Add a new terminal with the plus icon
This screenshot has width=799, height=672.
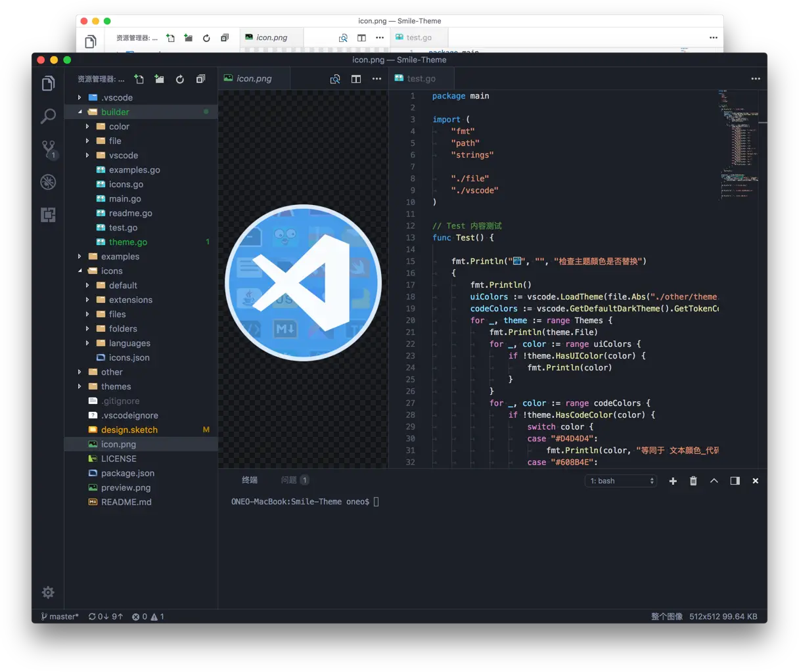[673, 481]
